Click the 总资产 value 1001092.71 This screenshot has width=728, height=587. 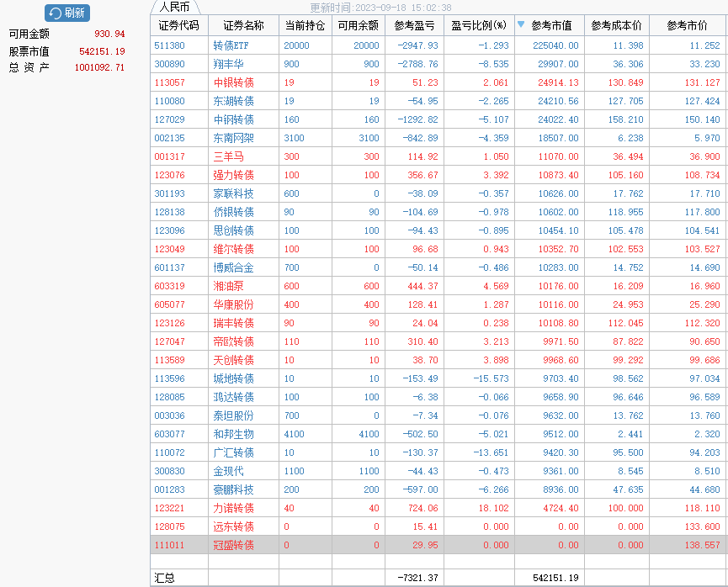coord(99,68)
